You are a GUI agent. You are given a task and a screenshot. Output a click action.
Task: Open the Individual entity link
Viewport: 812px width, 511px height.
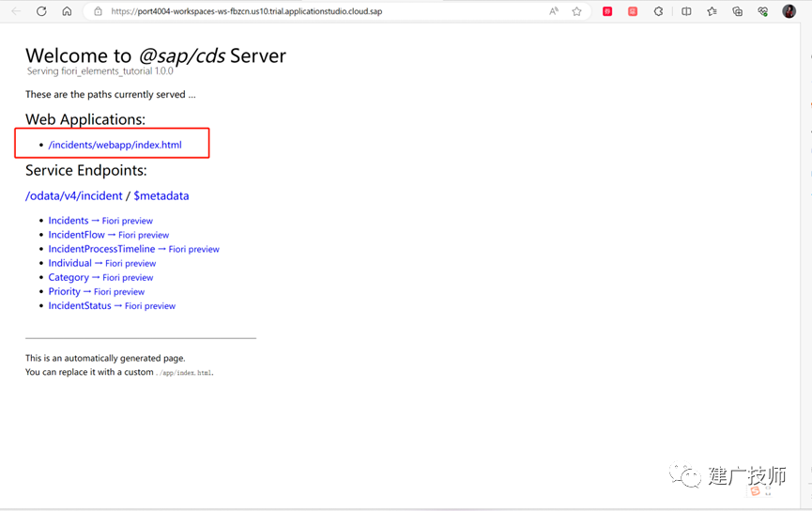pos(69,263)
